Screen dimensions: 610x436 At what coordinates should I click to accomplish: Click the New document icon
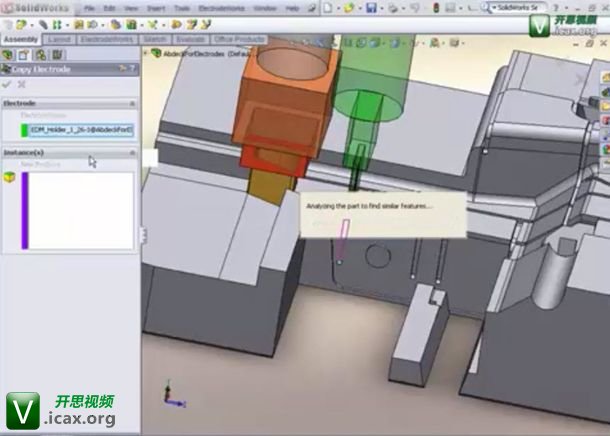tap(328, 8)
